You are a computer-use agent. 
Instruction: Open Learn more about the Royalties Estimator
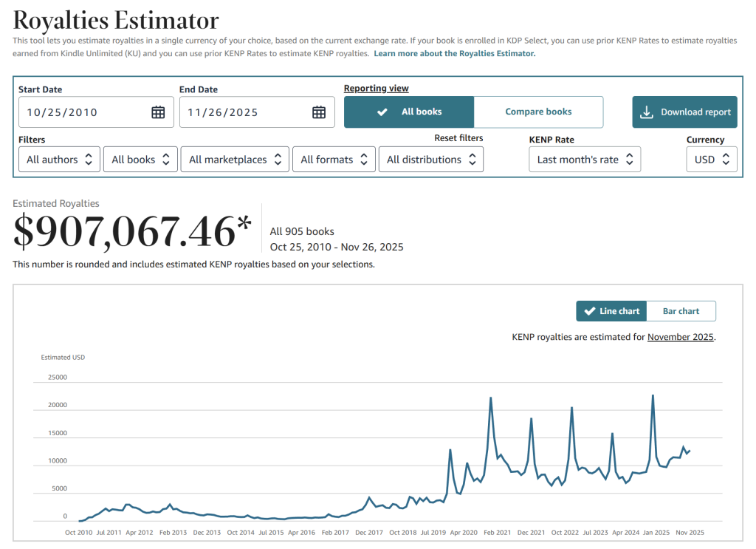pos(454,54)
